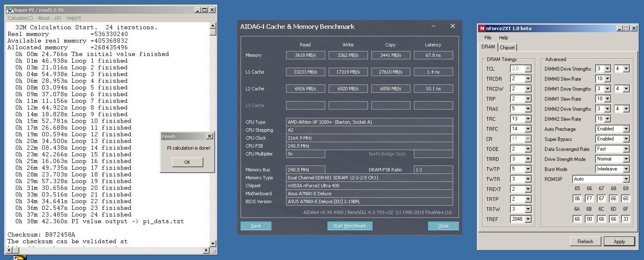This screenshot has width=644, height=260.
Task: Click horizontal scrollbar left arrow in Super PI
Action: click(9, 250)
